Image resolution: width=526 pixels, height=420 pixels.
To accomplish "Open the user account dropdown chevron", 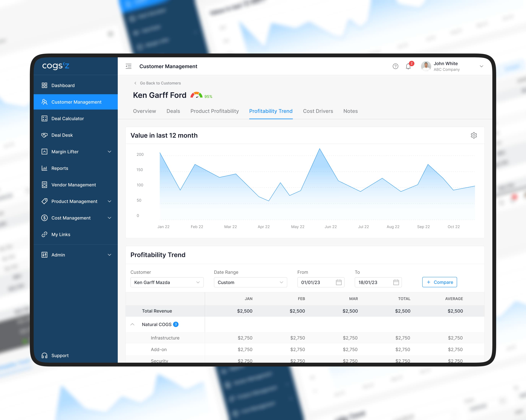I will 481,66.
